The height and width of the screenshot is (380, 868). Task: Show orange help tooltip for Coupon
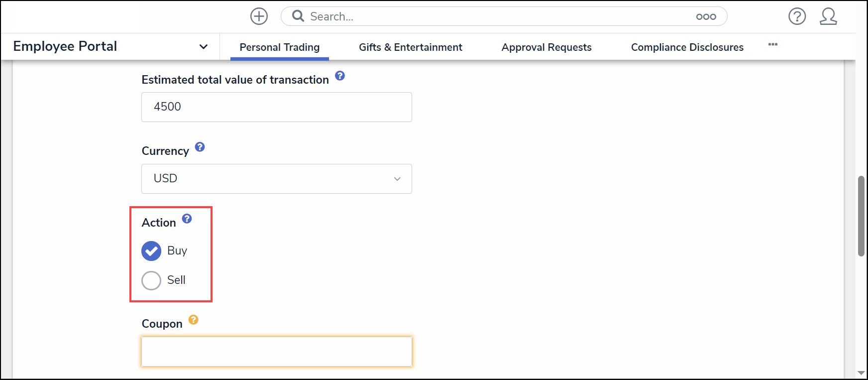pos(194,320)
